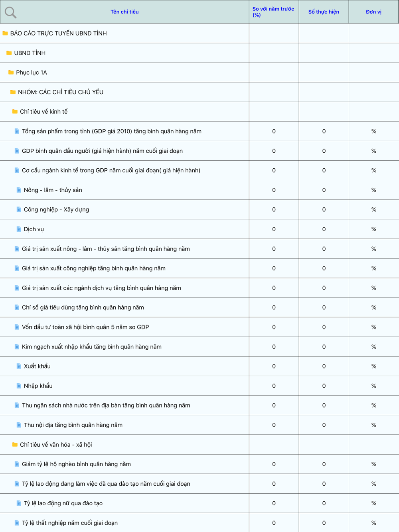399x532 pixels.
Task: Collapse the UBND TỈNH folder icon
Action: 9,53
